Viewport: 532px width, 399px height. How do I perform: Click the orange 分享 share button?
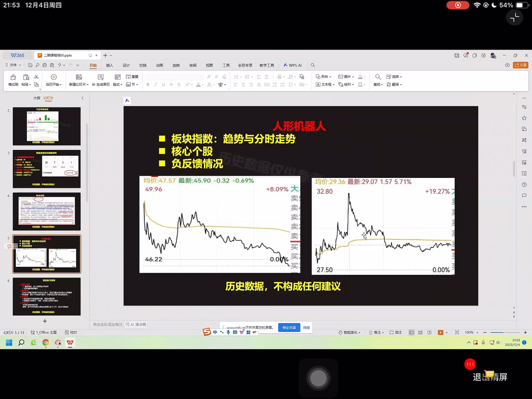(521, 65)
